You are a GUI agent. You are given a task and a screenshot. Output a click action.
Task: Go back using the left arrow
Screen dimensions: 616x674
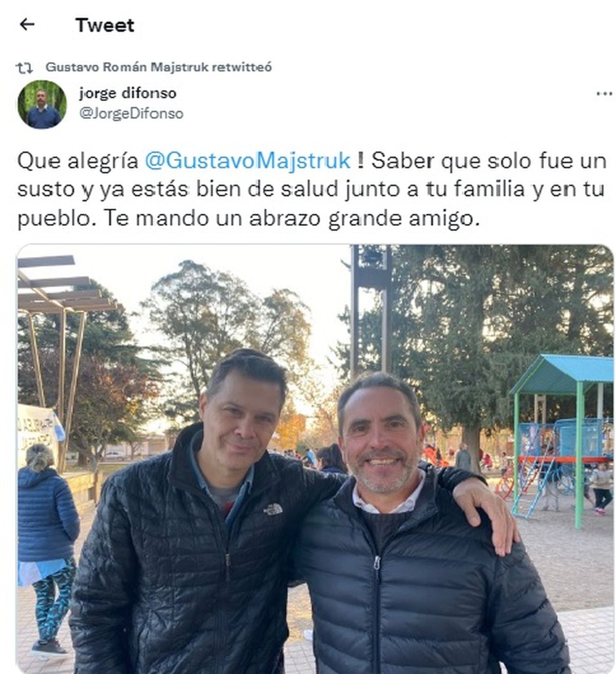click(27, 24)
